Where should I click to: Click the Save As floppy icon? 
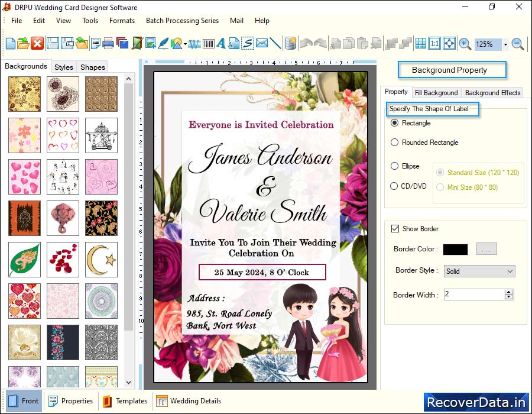point(67,43)
